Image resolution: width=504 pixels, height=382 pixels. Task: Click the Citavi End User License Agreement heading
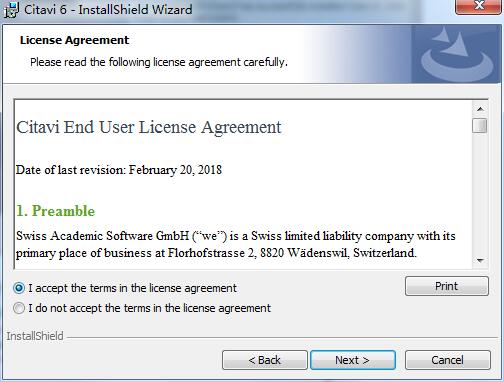click(149, 127)
